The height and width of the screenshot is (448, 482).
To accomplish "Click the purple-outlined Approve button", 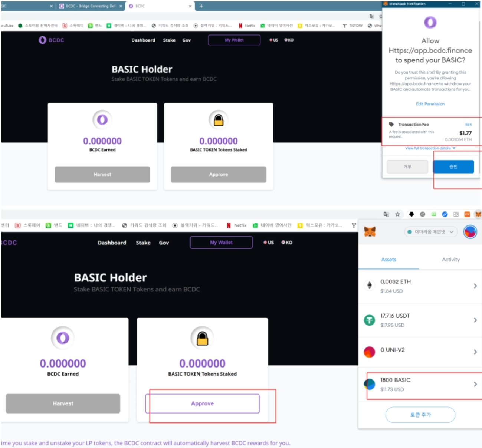I will coord(202,403).
